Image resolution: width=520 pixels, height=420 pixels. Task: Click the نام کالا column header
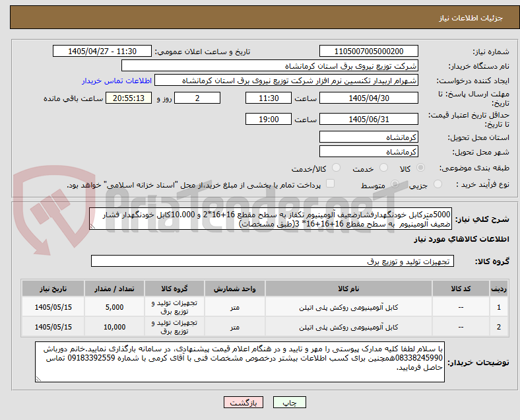pos(348,289)
